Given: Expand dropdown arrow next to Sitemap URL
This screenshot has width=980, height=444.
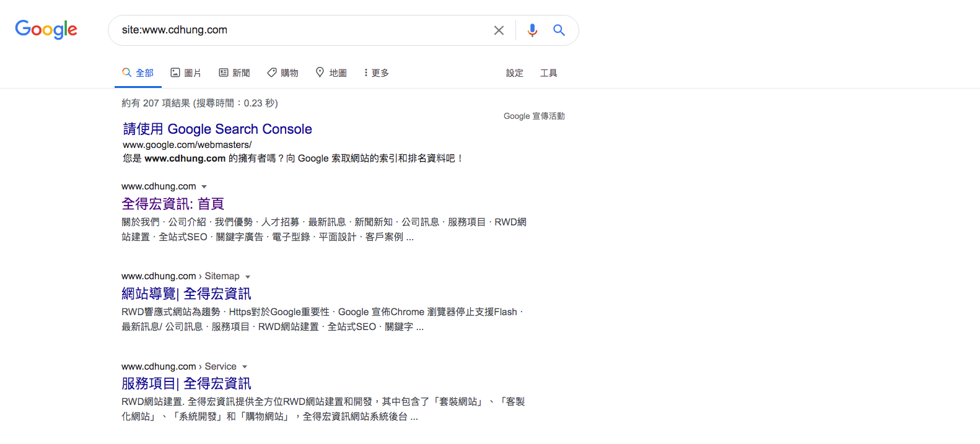Looking at the screenshot, I should (248, 277).
